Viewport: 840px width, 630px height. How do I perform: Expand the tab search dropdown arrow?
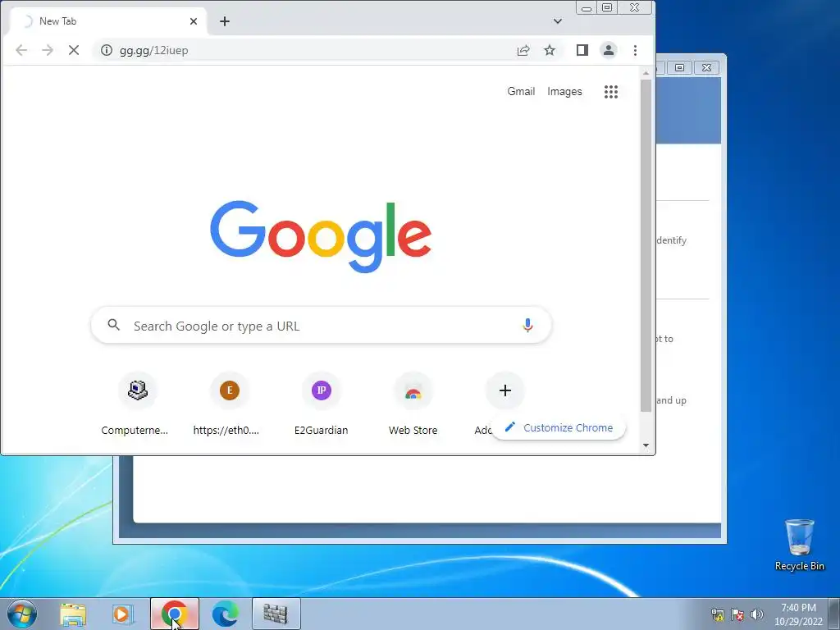tap(558, 21)
